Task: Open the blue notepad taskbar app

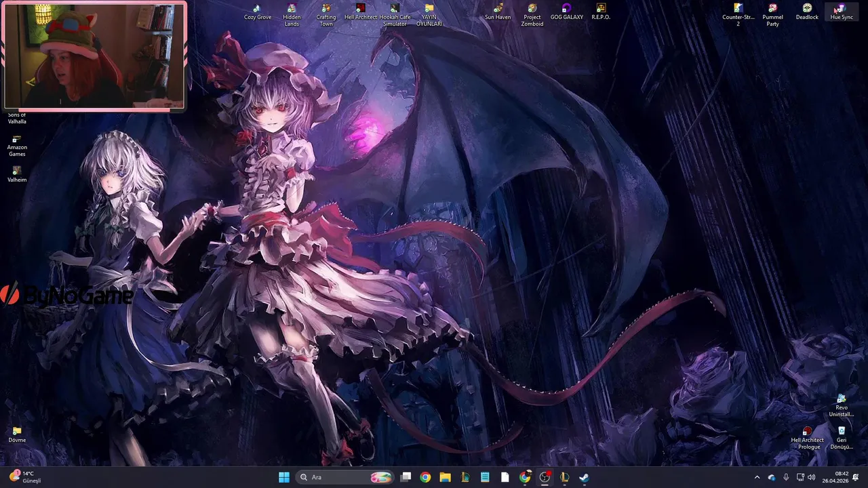Action: 485,477
